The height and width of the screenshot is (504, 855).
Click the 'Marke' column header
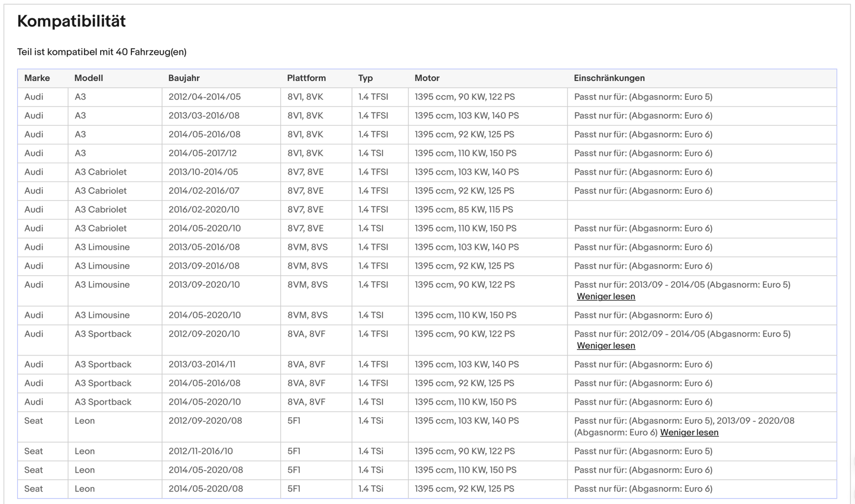click(37, 78)
